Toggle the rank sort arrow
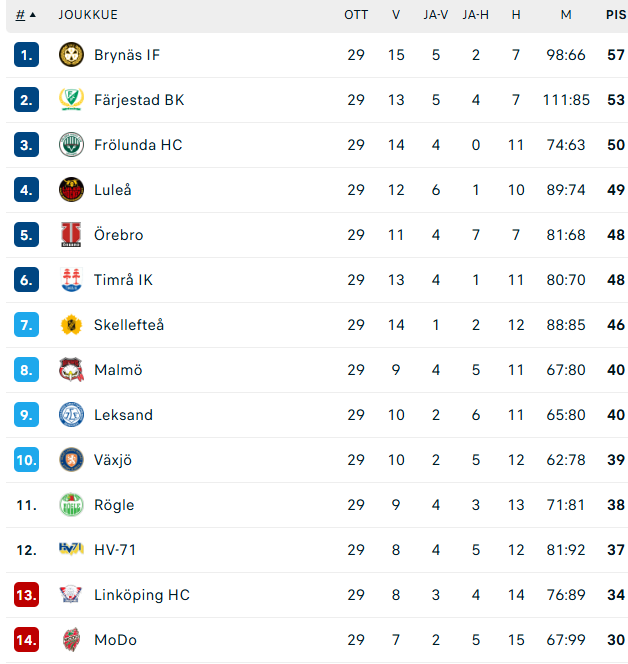This screenshot has width=628, height=664. 33,15
